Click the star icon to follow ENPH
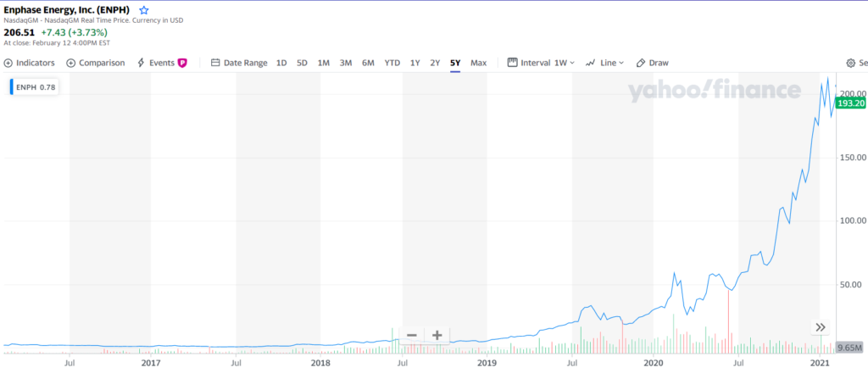This screenshot has width=868, height=379. pos(144,9)
